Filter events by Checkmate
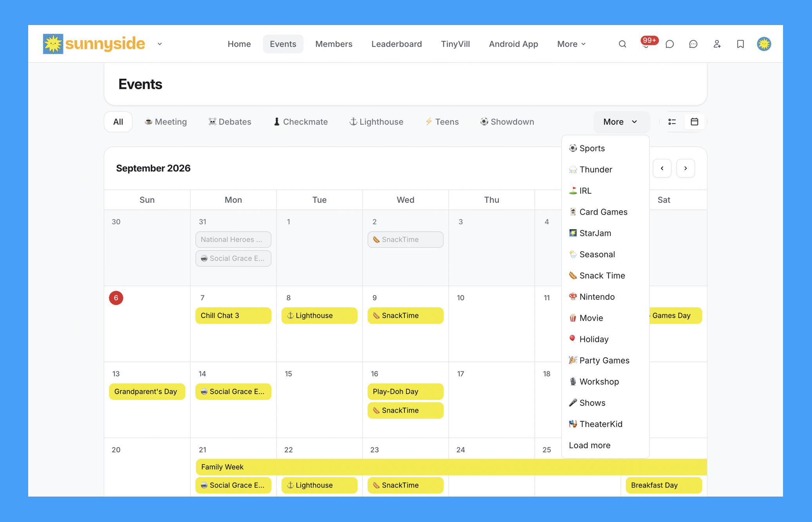This screenshot has height=522, width=812. pyautogui.click(x=300, y=122)
